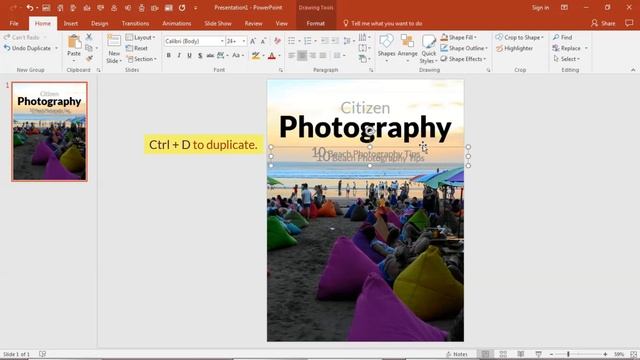Click the Sign in link
This screenshot has width=640, height=360.
click(540, 8)
